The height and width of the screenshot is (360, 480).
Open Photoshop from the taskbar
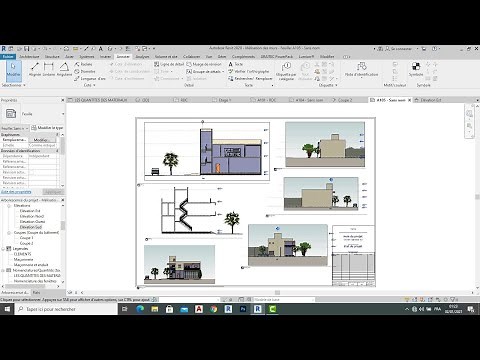(243, 309)
